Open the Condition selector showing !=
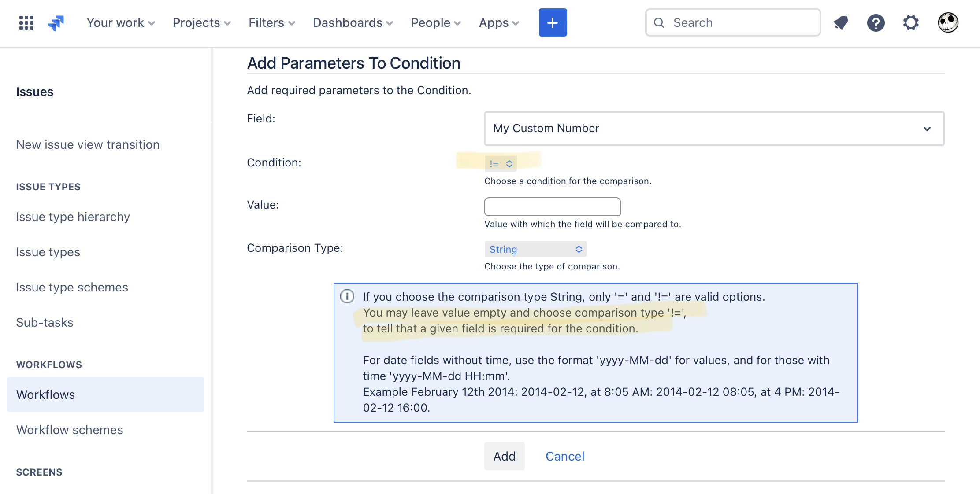The image size is (980, 494). tap(501, 164)
